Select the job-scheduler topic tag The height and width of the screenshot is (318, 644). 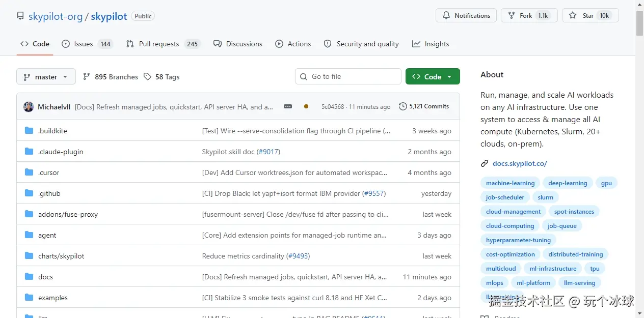tap(505, 197)
